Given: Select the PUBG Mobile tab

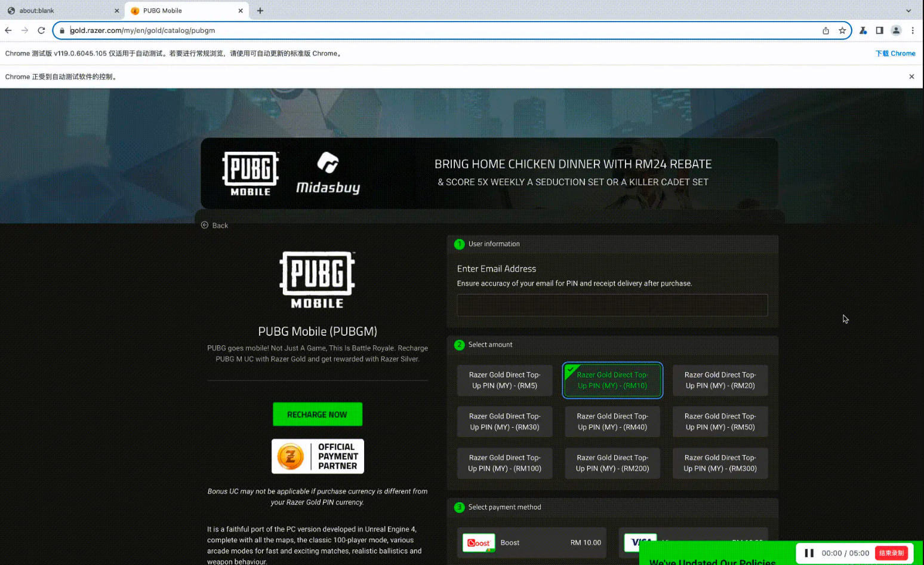Looking at the screenshot, I should click(x=185, y=11).
